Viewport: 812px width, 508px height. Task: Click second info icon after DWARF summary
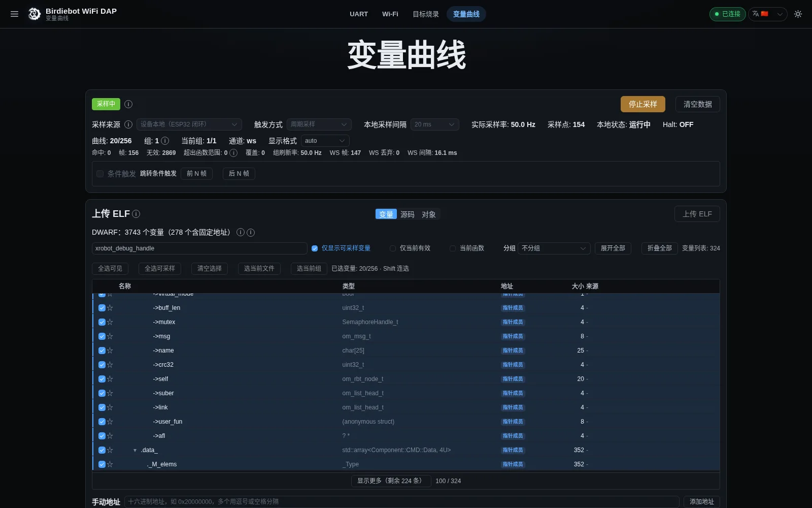point(251,232)
